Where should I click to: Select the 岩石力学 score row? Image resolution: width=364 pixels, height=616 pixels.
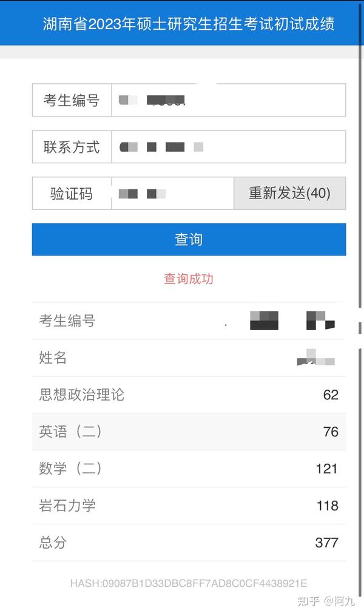[189, 505]
